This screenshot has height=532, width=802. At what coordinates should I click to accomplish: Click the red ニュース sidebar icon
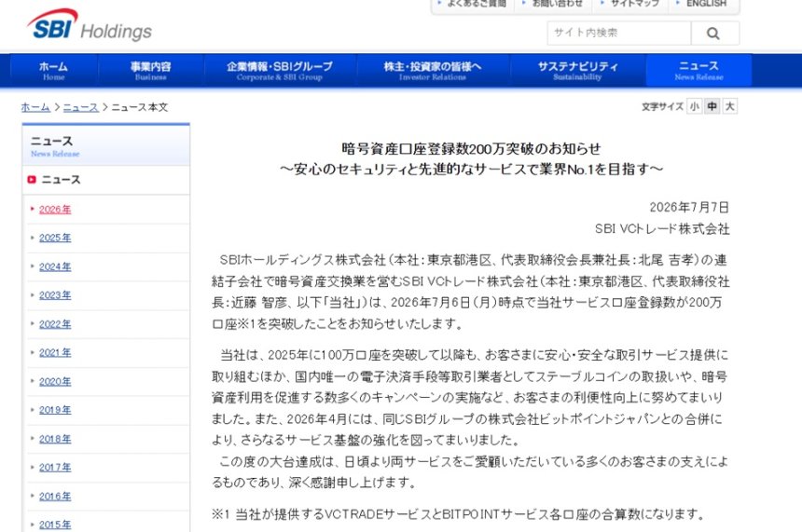(x=32, y=180)
